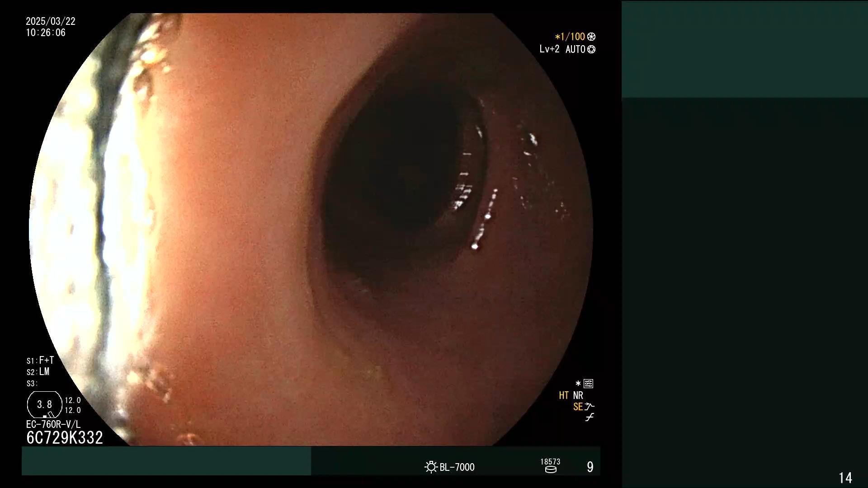Click the BL-7000 light source sun icon
Screen dimensions: 868x488
(431, 467)
